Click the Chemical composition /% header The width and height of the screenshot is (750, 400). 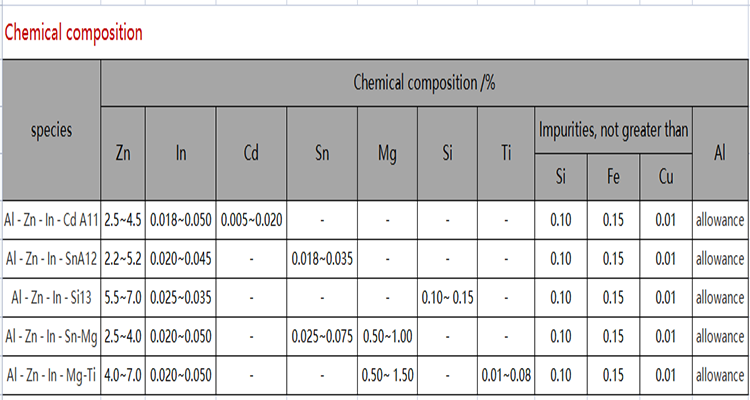(425, 82)
